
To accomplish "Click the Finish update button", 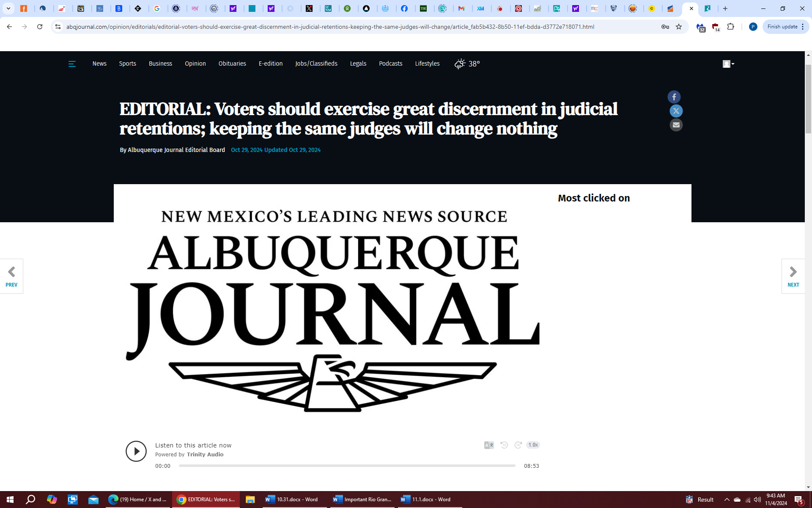I will (x=782, y=27).
